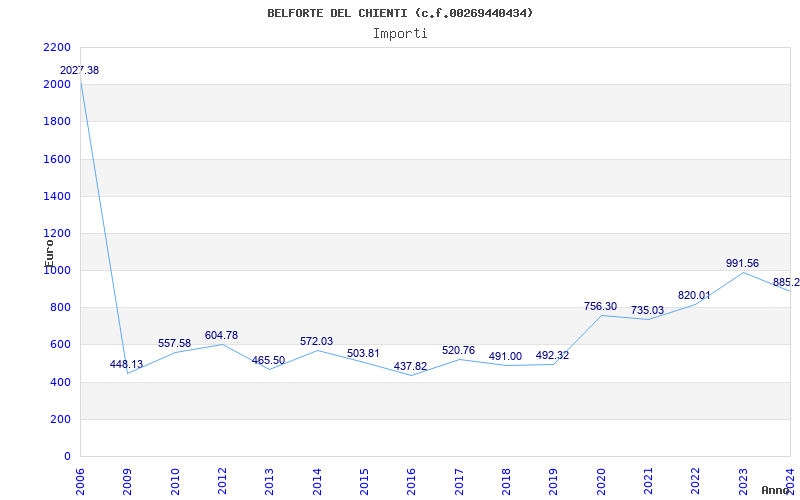This screenshot has width=800, height=500.
Task: Select the 448.13 data label
Action: [x=127, y=364]
